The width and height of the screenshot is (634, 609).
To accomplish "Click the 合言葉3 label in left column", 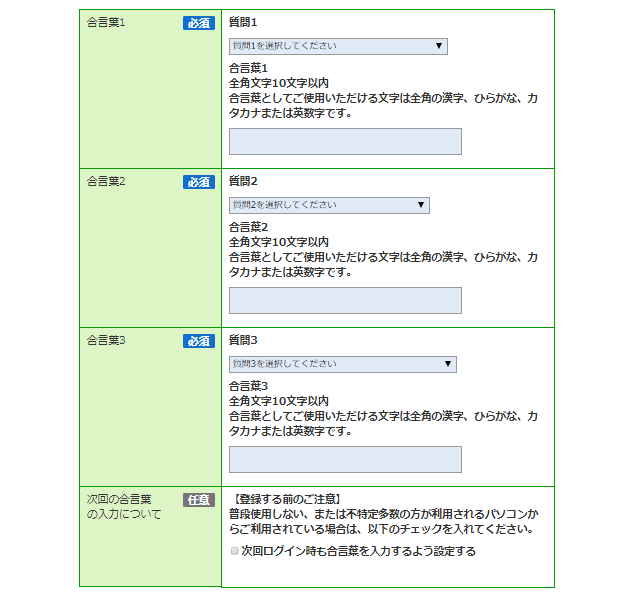I will pos(106,341).
